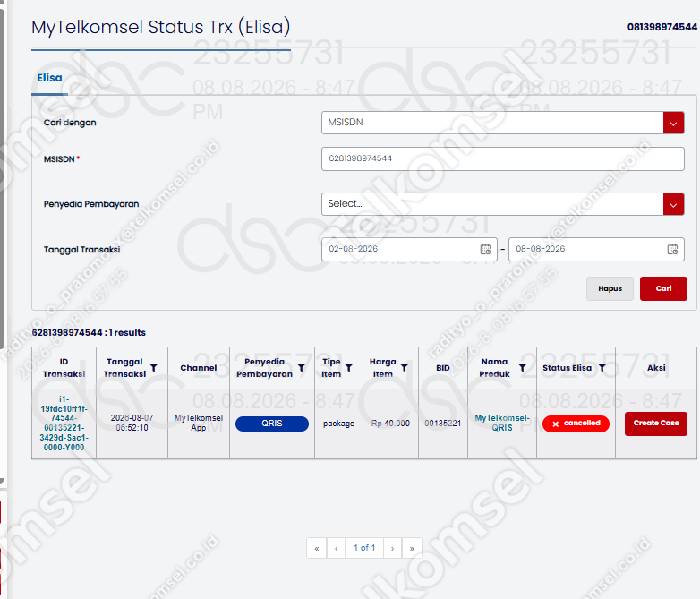The image size is (700, 599).
Task: Expand the Cari dengan MSISDN dropdown arrow
Action: 673,123
